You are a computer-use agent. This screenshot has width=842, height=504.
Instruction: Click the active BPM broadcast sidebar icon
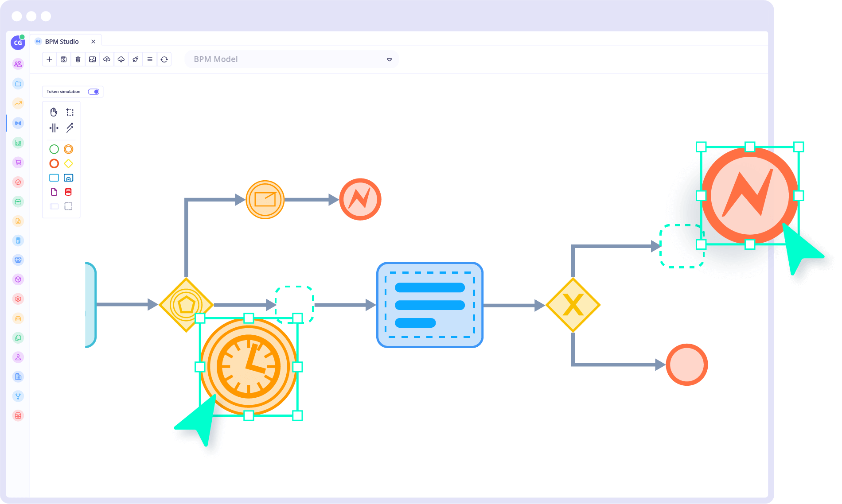click(x=18, y=123)
